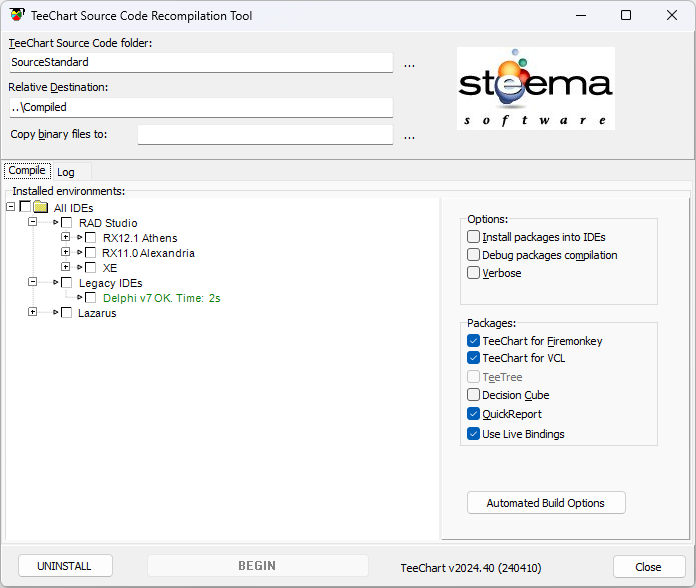Open Automated Build Options
This screenshot has height=588, width=696.
click(546, 503)
